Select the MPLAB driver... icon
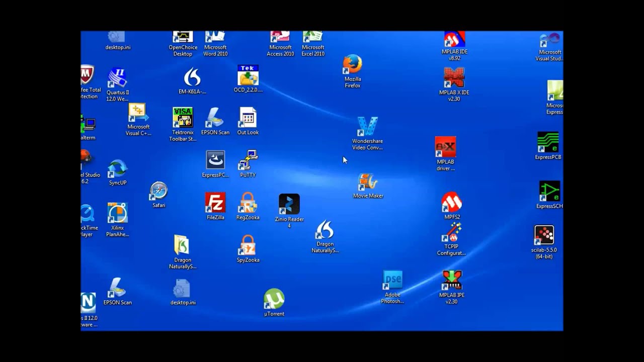Viewport: 644px width, 362px height. [x=445, y=154]
